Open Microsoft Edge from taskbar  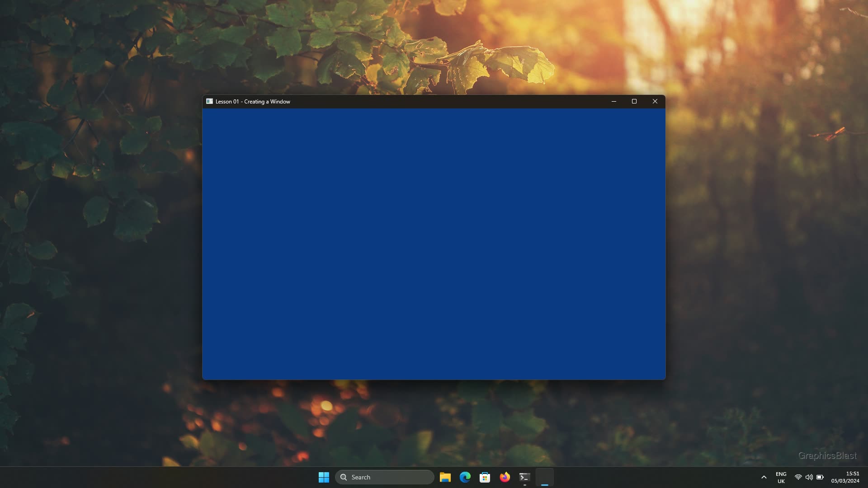[465, 477]
